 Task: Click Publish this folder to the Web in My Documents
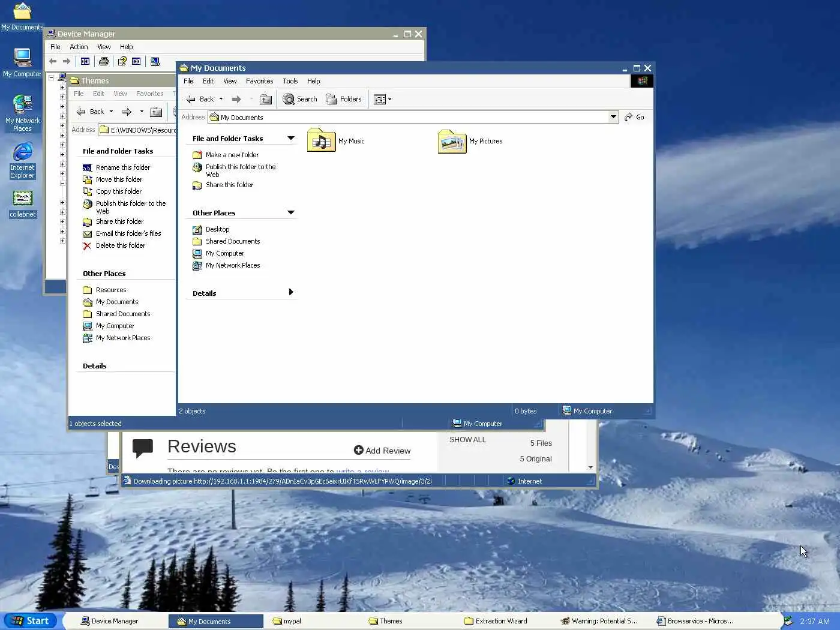[234, 170]
